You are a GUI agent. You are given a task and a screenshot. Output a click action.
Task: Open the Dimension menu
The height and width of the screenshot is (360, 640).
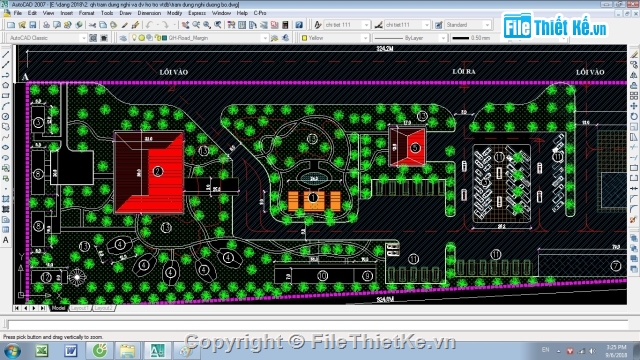149,13
